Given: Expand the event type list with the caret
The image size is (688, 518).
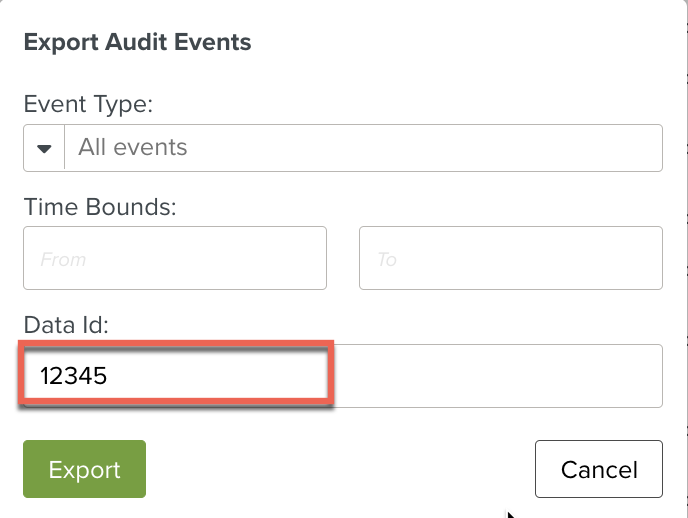Looking at the screenshot, I should point(44,148).
